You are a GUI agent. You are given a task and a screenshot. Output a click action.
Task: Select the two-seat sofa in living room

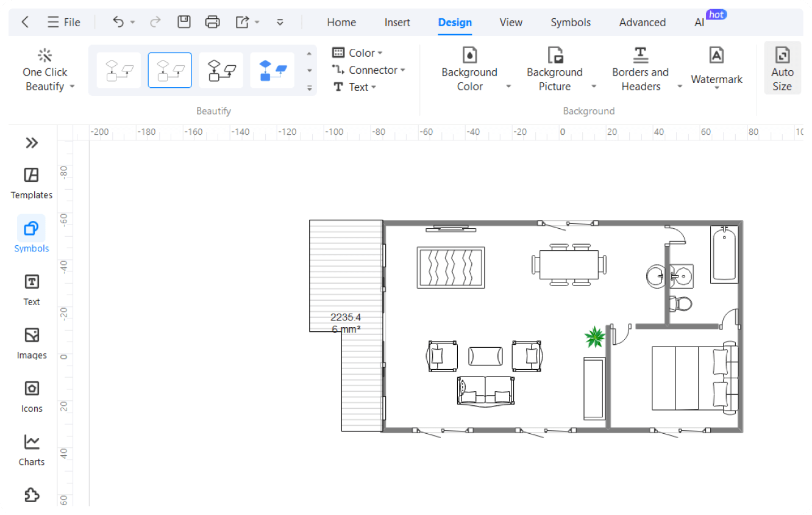[x=485, y=391]
